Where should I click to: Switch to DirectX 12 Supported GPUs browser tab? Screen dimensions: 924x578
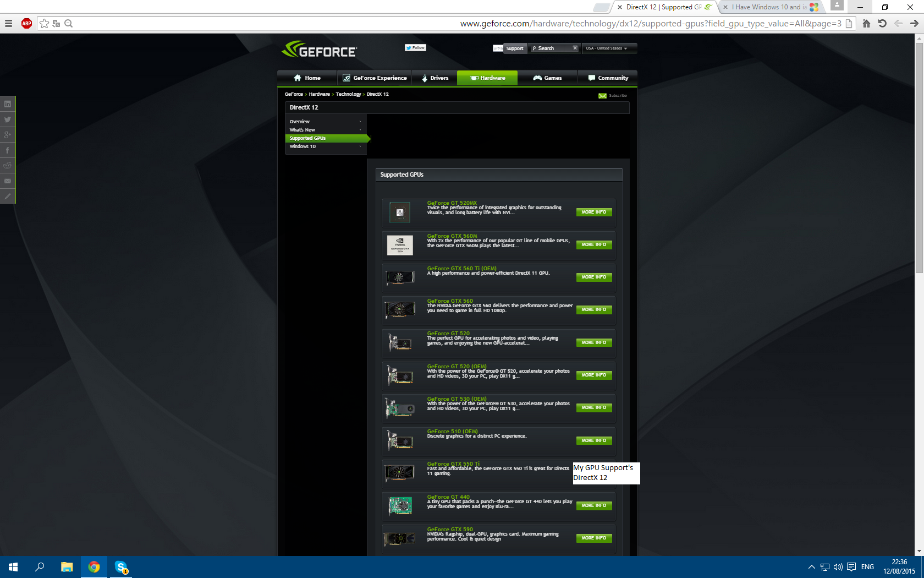(664, 7)
